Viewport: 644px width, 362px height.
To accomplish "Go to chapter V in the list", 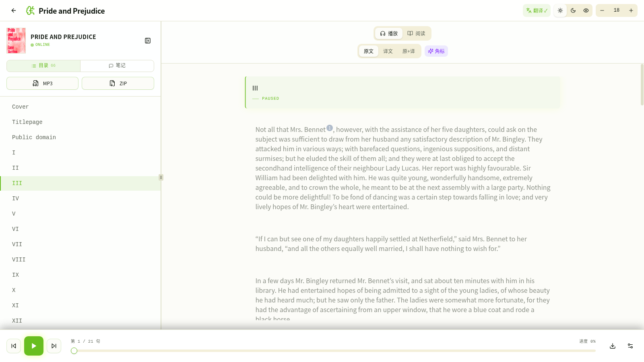I will [80, 214].
